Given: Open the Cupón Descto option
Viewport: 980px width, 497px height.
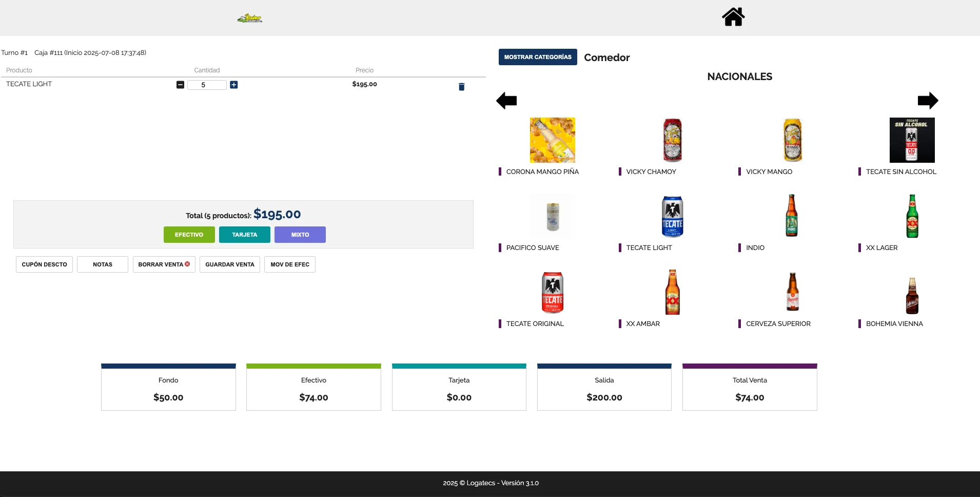Looking at the screenshot, I should [x=44, y=264].
